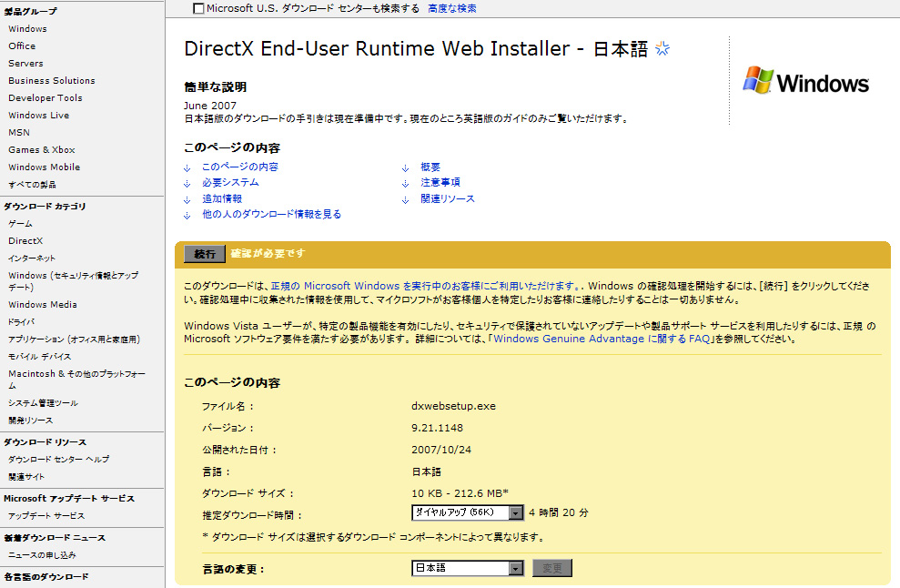Click arrow icon beside 必要システム link
Screen dimensions: 900x588
[187, 184]
